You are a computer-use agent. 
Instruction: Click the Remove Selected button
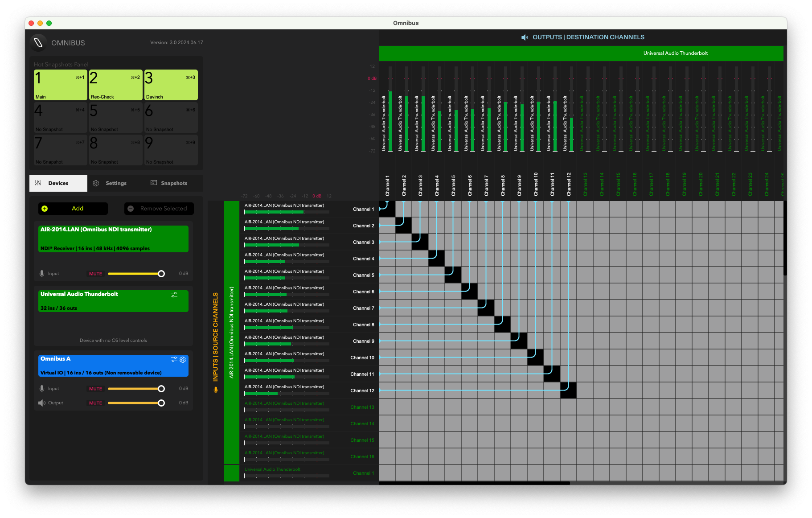(159, 209)
